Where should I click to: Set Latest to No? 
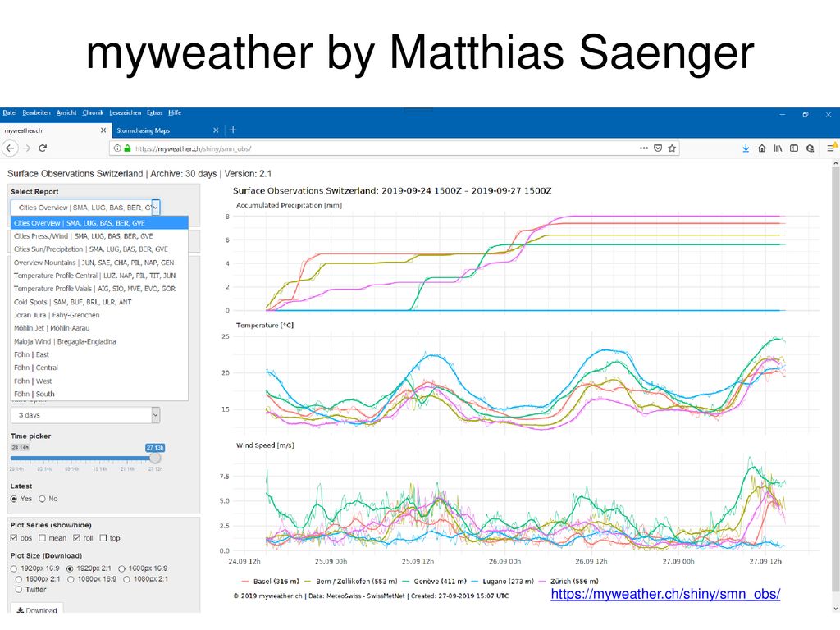point(42,499)
